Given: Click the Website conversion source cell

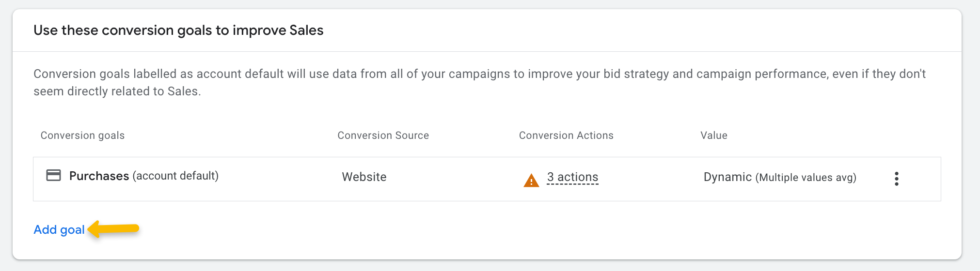Looking at the screenshot, I should (364, 177).
